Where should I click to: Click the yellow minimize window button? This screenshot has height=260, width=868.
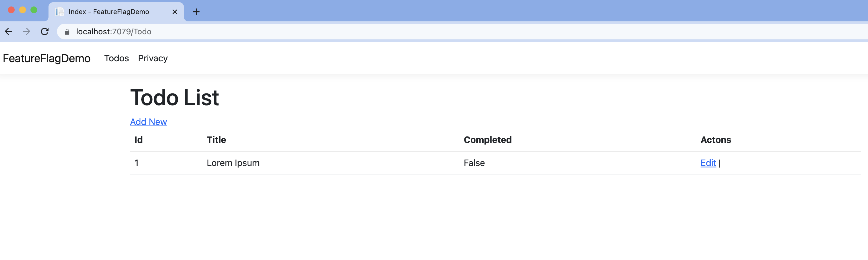coord(23,10)
